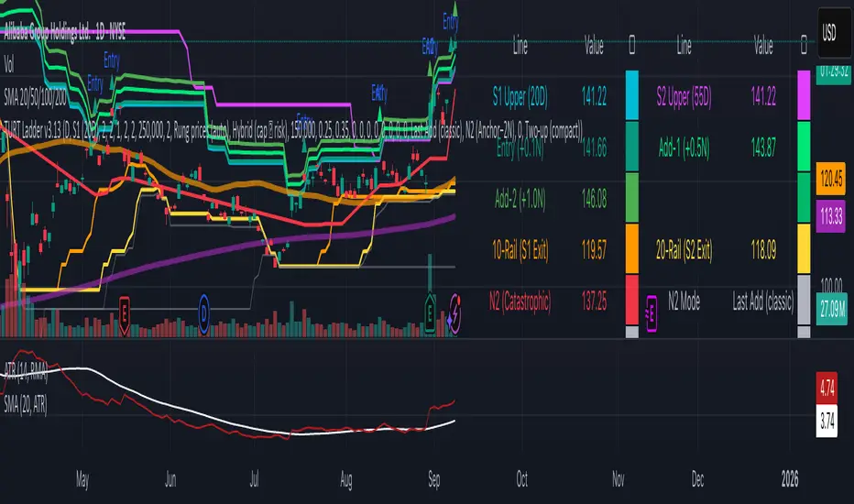Screen dimensions: 854x504
Task: Click the 146.08 value
Action: (594, 199)
